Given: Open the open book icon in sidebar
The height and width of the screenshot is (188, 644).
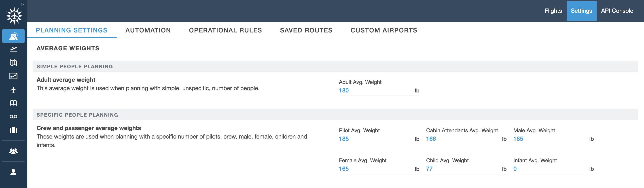Looking at the screenshot, I should 13,103.
